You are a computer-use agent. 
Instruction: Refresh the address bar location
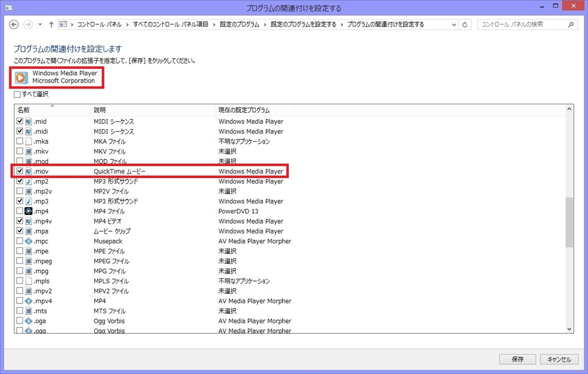[x=465, y=25]
